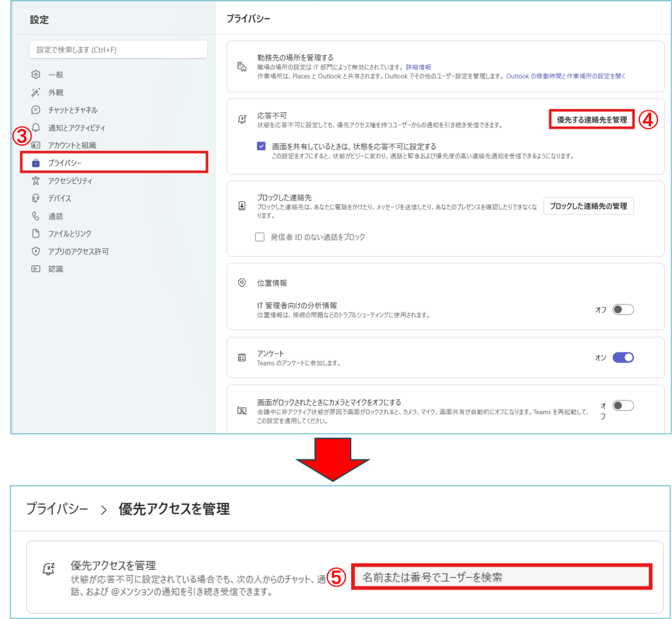Click the 通知とアクティビティ bell icon
This screenshot has height=619, width=672.
36,128
